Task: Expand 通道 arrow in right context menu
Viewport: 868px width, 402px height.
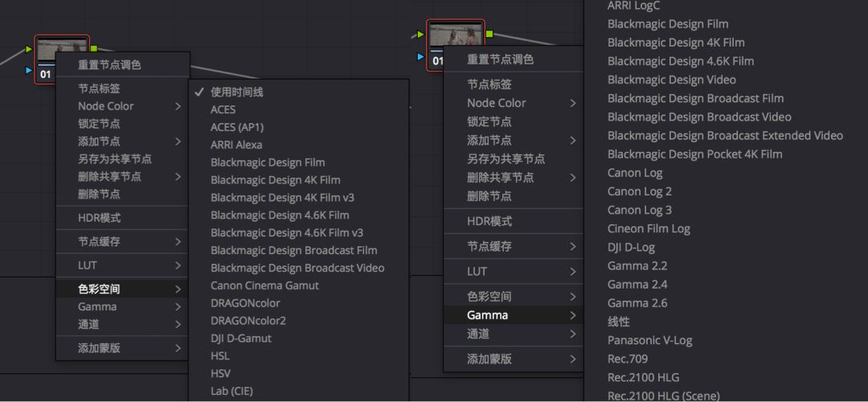Action: [573, 334]
